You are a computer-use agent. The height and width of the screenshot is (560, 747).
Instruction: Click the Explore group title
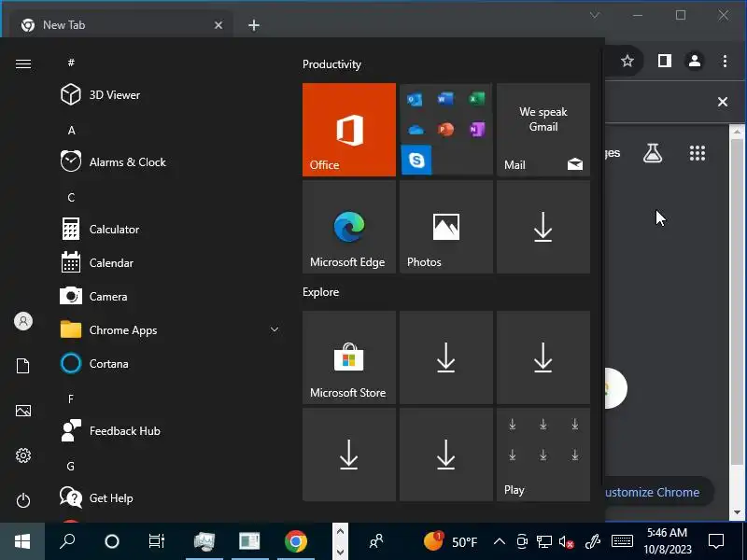[x=320, y=292]
